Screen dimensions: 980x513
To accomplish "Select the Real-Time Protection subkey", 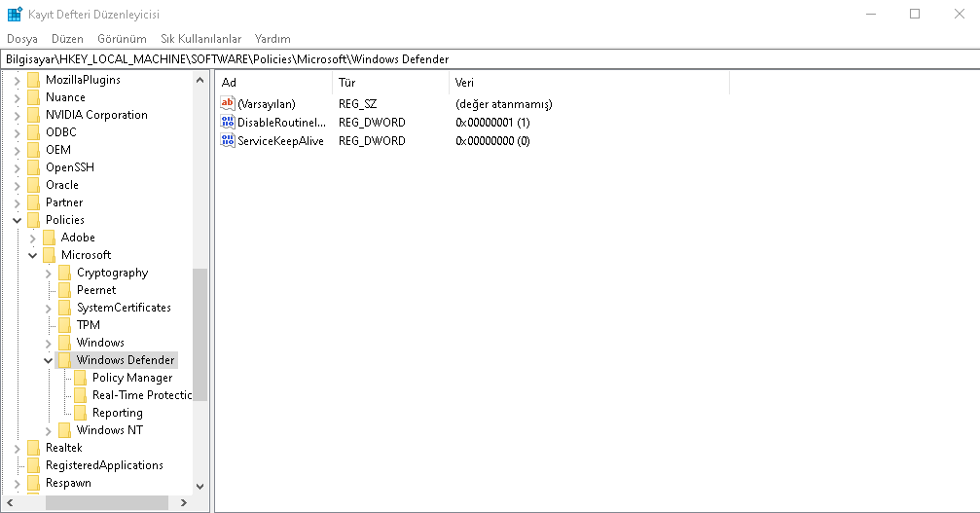I will click(x=142, y=395).
